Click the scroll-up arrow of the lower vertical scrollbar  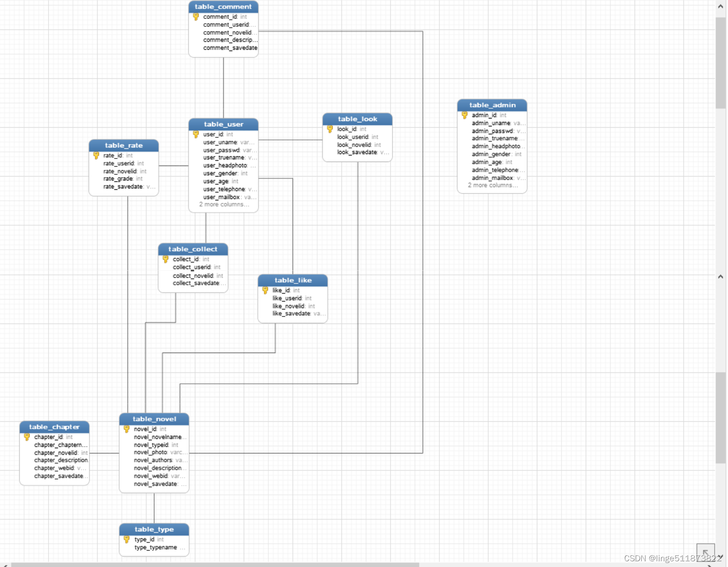[x=721, y=276]
